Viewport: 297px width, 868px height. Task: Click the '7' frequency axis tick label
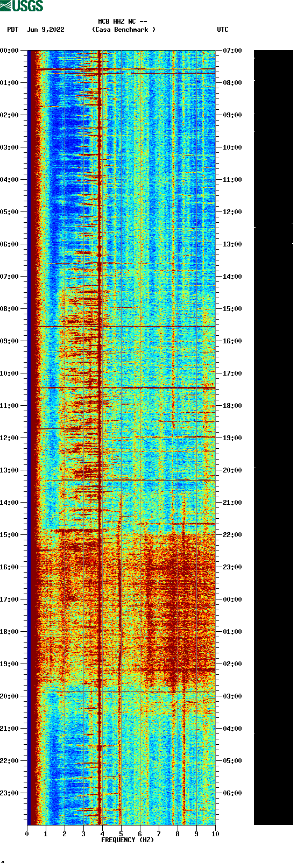pyautogui.click(x=159, y=834)
